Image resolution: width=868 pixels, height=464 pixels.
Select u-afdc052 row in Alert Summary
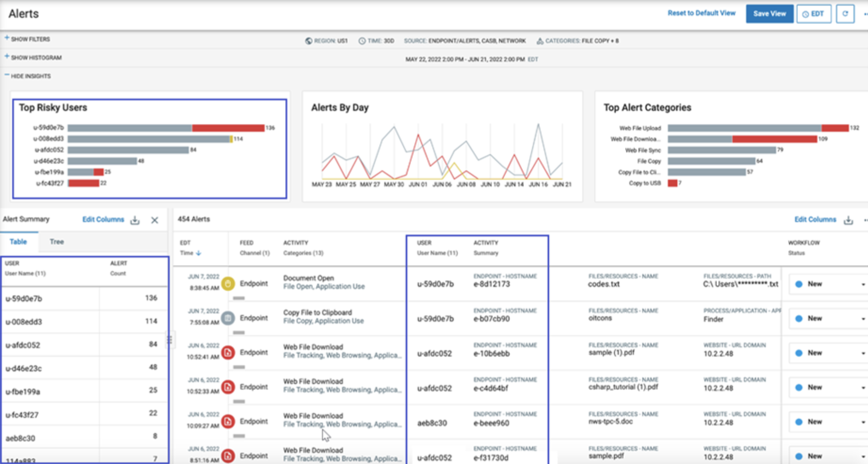point(85,344)
